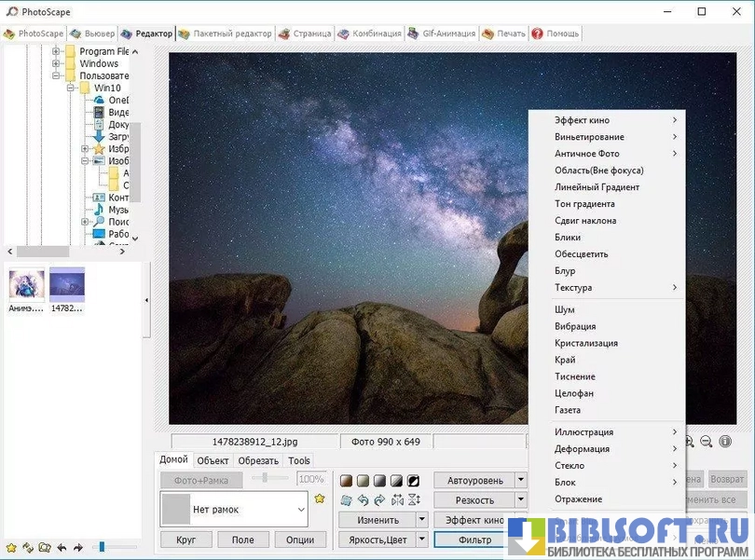The image size is (755, 560).
Task: Open the dropdown arrow next to Изменить
Action: pos(421,520)
